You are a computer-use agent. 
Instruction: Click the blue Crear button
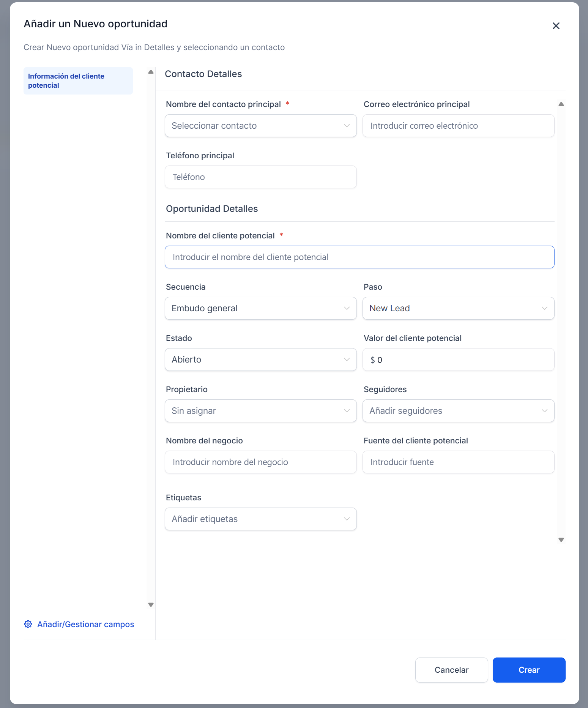click(528, 670)
